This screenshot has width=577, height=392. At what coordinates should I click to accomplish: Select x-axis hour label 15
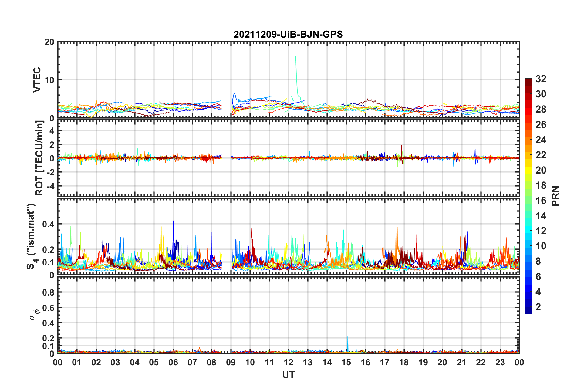(346, 362)
